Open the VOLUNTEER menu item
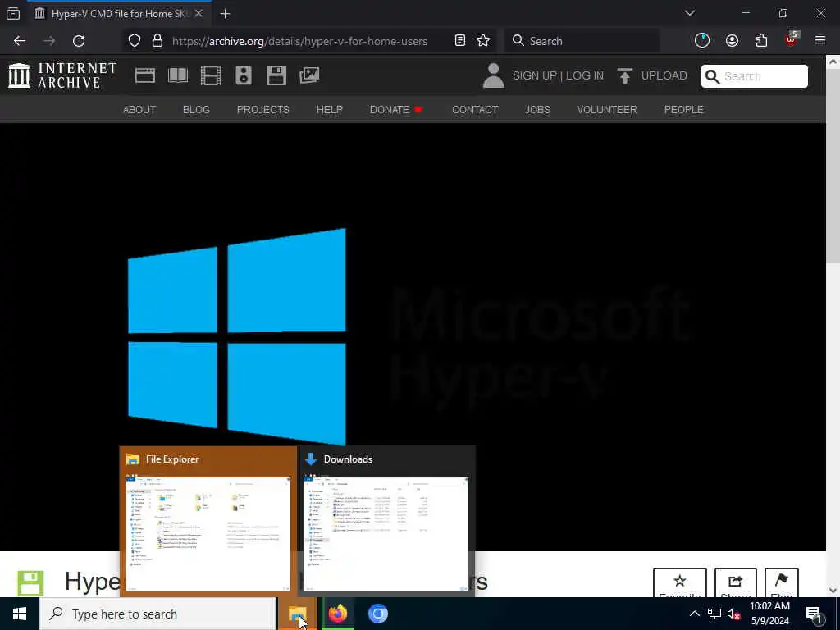The width and height of the screenshot is (840, 630). pyautogui.click(x=607, y=109)
